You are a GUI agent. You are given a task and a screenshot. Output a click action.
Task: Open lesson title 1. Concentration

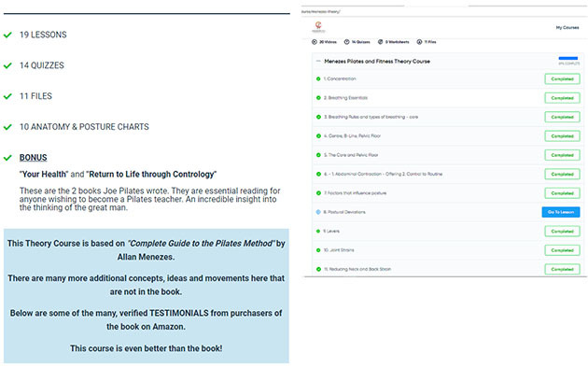point(340,78)
